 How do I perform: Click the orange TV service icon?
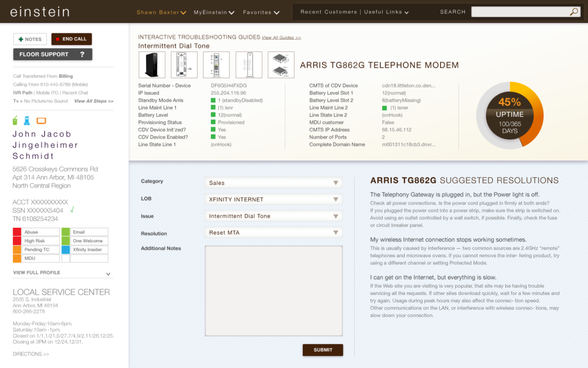coord(41,121)
